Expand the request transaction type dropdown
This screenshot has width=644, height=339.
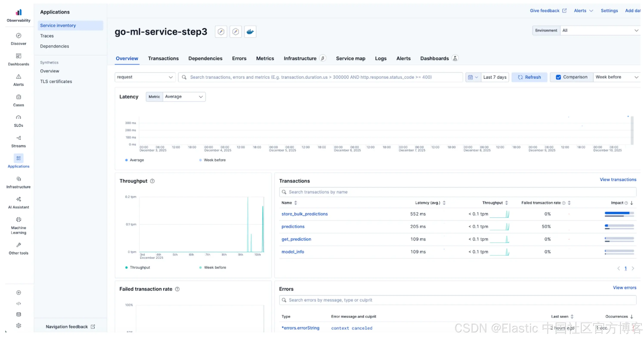[x=145, y=77]
